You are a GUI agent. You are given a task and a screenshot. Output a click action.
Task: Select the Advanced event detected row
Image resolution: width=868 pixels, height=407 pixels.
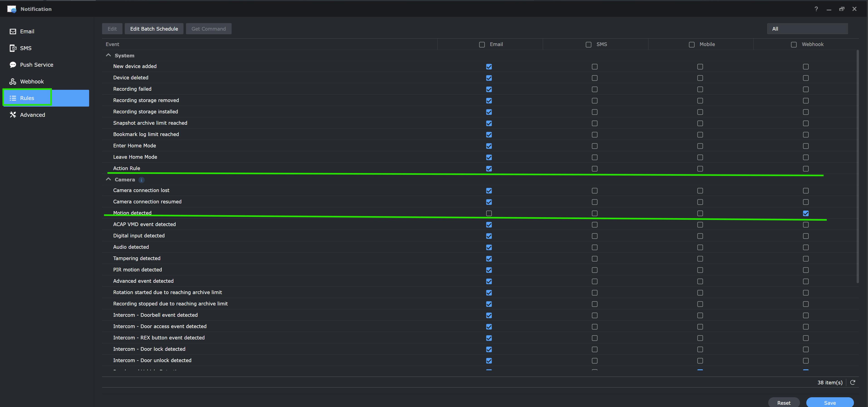479,281
